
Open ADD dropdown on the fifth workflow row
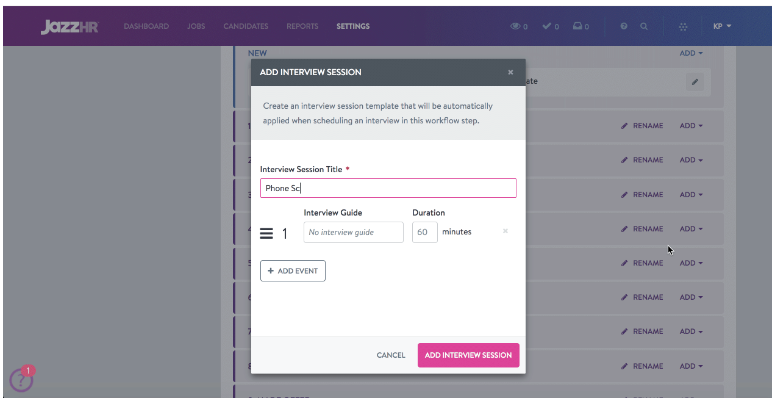pyautogui.click(x=691, y=263)
